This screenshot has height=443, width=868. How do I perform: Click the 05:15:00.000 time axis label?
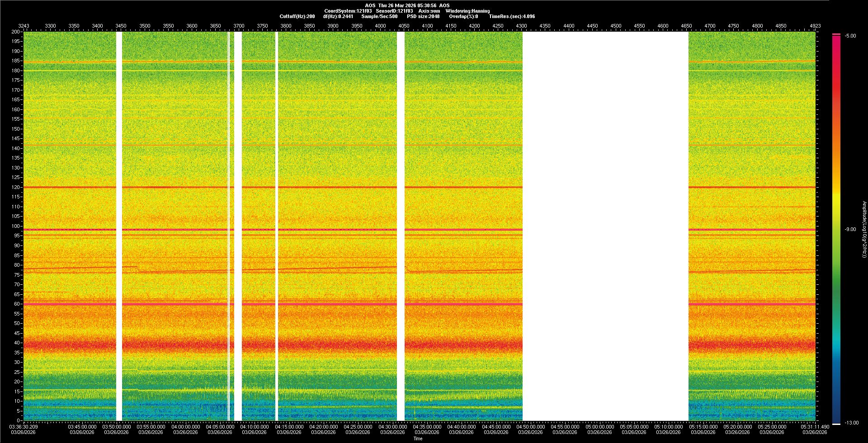click(x=703, y=427)
